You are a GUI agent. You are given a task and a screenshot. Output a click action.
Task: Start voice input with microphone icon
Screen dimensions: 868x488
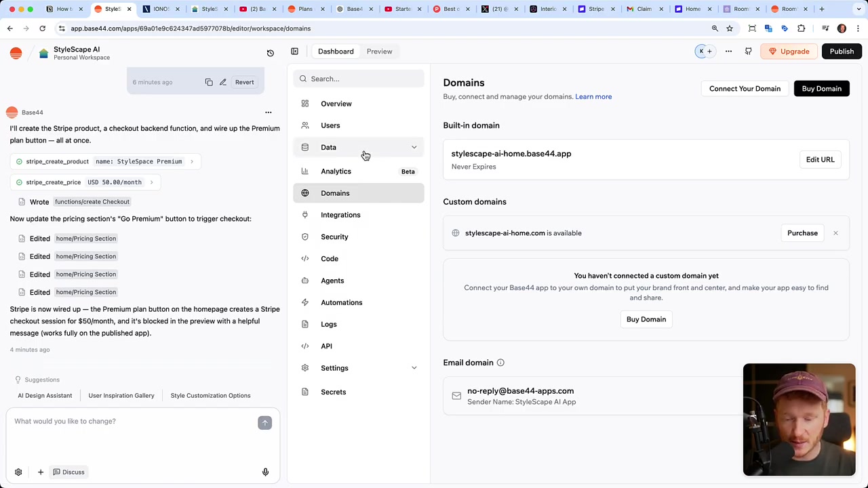pos(265,472)
